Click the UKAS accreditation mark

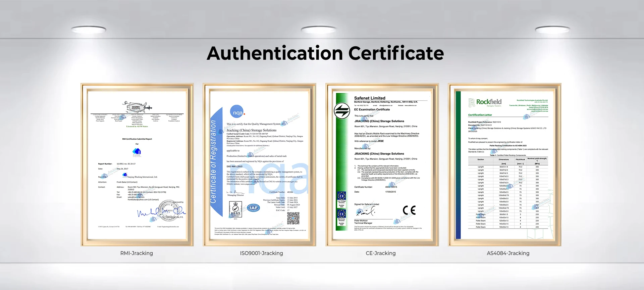235,210
